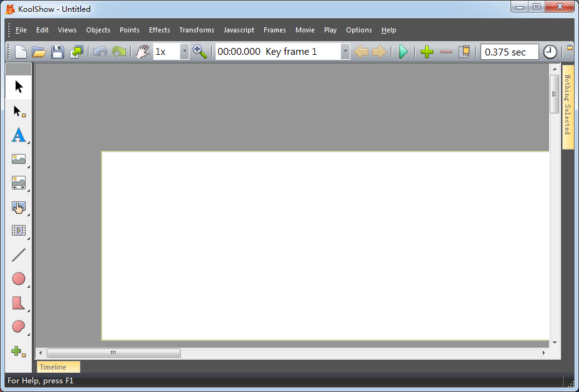Save the project with the floppy disk icon
Screen dimensions: 579x392
tap(57, 52)
